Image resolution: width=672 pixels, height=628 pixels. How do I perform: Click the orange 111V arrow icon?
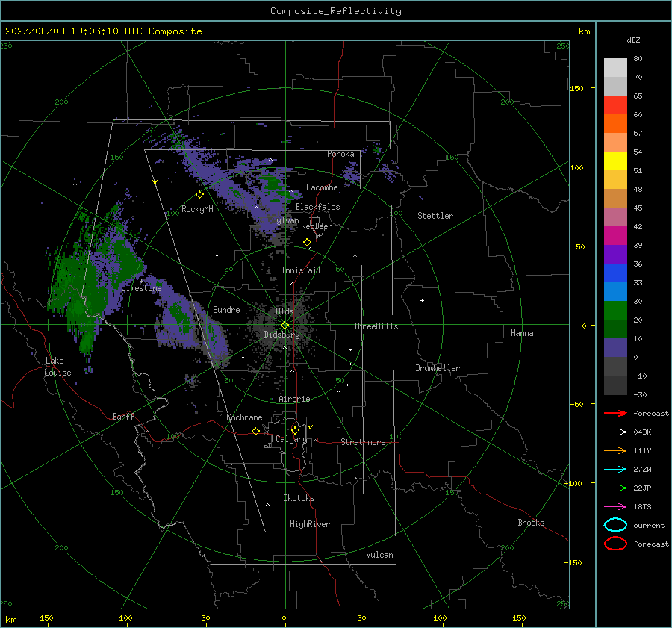(x=615, y=450)
